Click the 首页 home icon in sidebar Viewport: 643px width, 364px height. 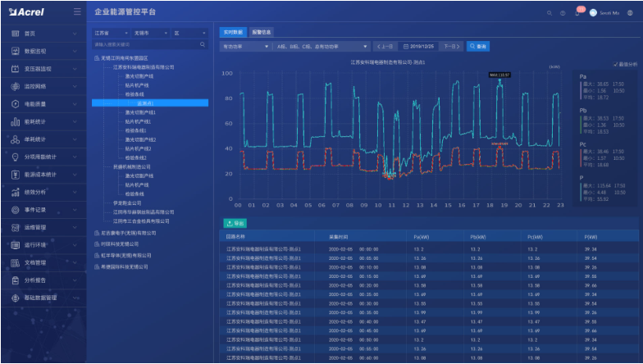click(x=15, y=33)
